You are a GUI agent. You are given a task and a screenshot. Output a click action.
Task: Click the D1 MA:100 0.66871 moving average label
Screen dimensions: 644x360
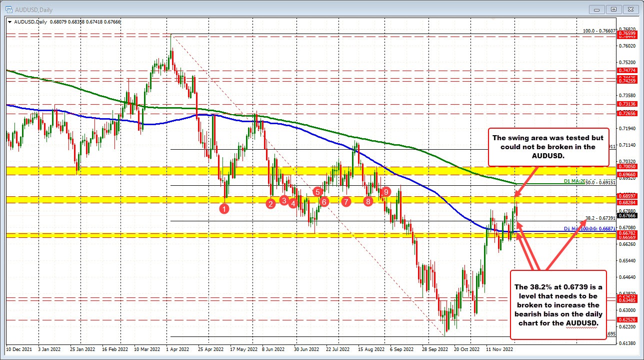pos(590,229)
